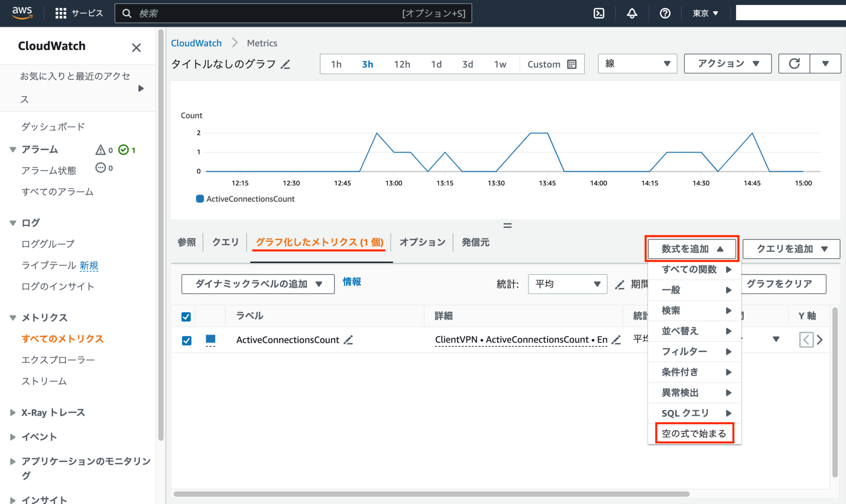
Task: Open the 東京 region selector
Action: [x=705, y=13]
